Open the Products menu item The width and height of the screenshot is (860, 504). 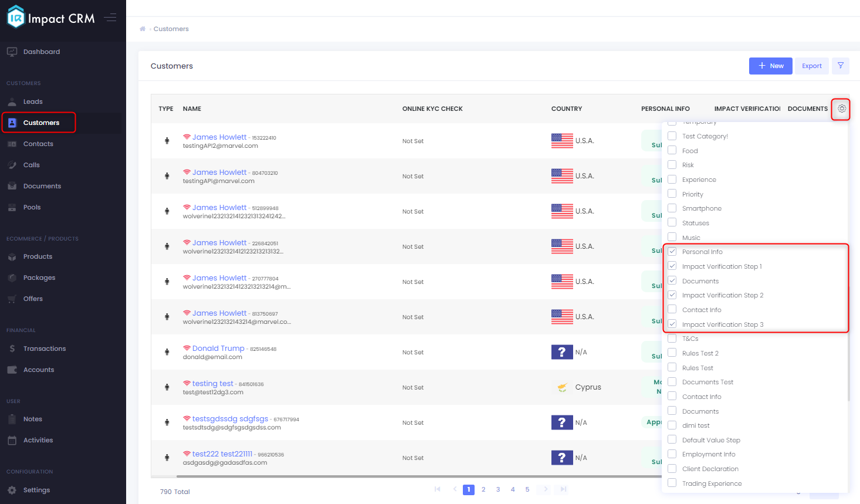pyautogui.click(x=38, y=256)
